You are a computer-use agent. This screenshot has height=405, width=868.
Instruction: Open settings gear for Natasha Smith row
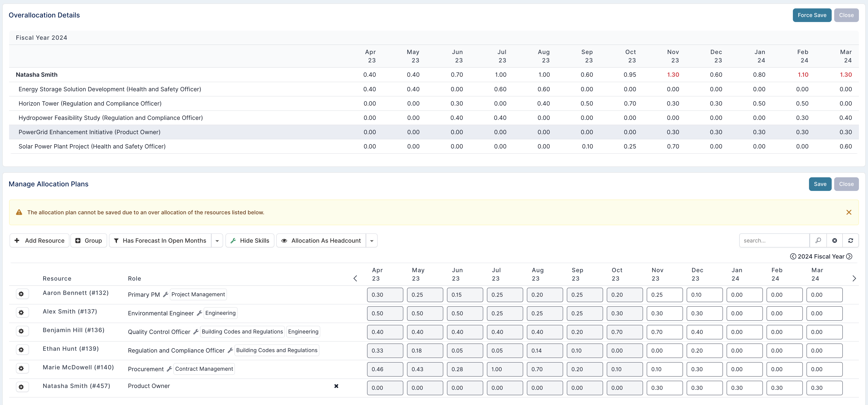click(21, 387)
